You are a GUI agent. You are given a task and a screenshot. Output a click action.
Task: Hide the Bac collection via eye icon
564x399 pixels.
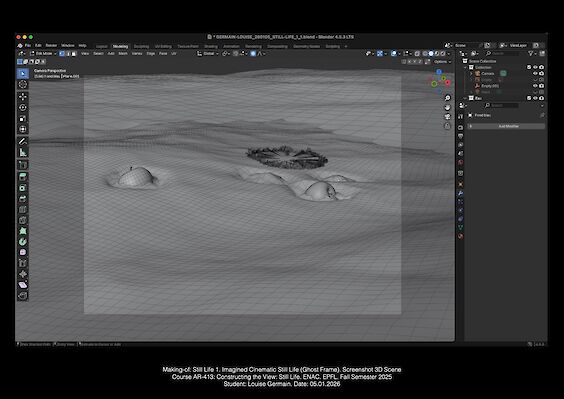535,98
